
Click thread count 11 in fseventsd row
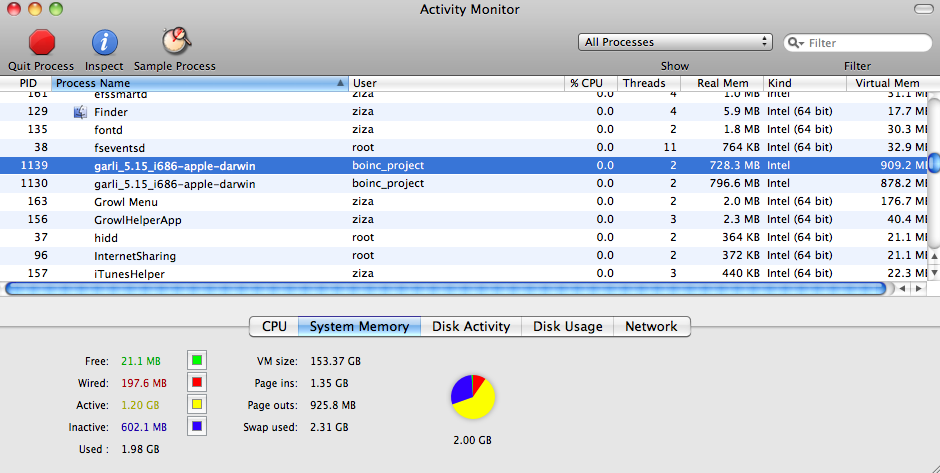(x=670, y=147)
